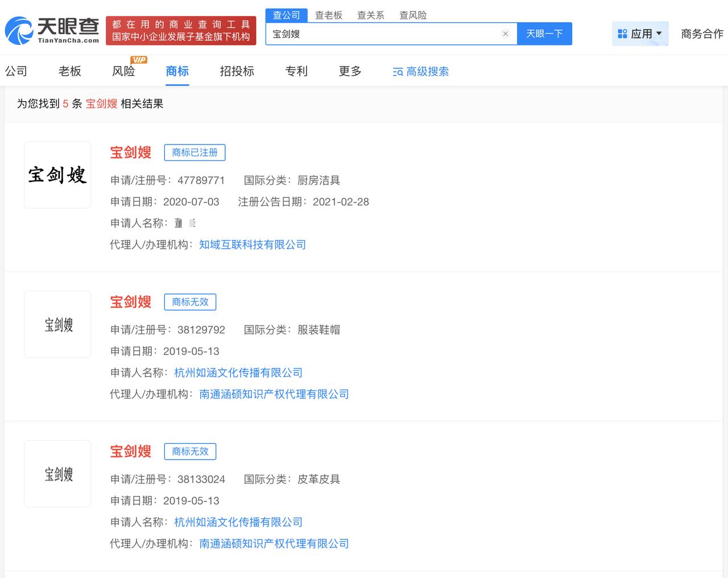Select registration number 47789771
The height and width of the screenshot is (578, 728).
click(201, 180)
